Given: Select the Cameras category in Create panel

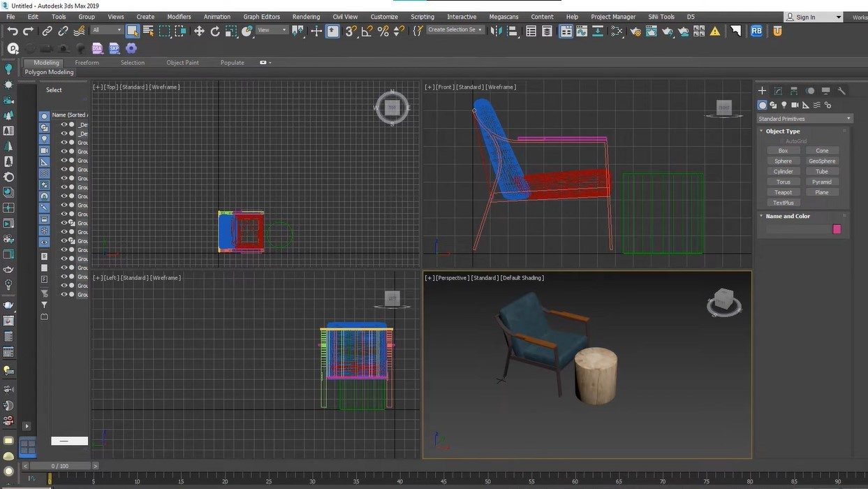Looking at the screenshot, I should click(795, 105).
